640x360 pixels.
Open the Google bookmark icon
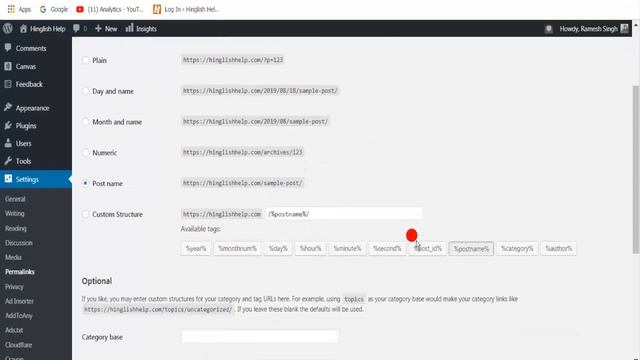tap(43, 9)
